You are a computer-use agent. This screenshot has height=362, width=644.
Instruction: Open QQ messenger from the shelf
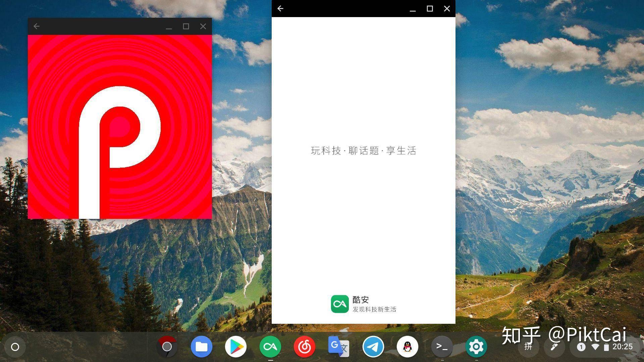coord(407,347)
